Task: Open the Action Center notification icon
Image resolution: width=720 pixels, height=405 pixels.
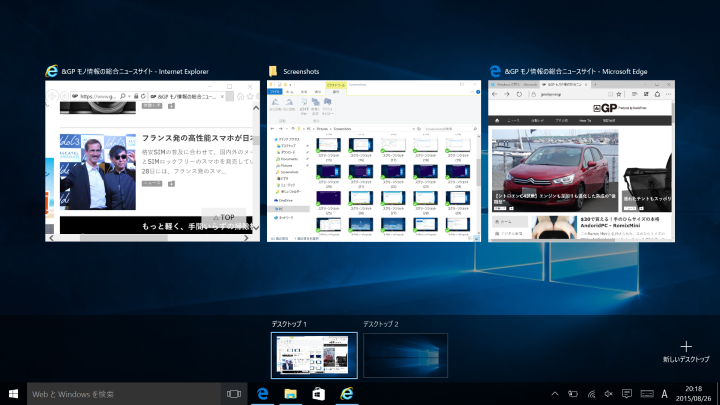Action: point(627,394)
